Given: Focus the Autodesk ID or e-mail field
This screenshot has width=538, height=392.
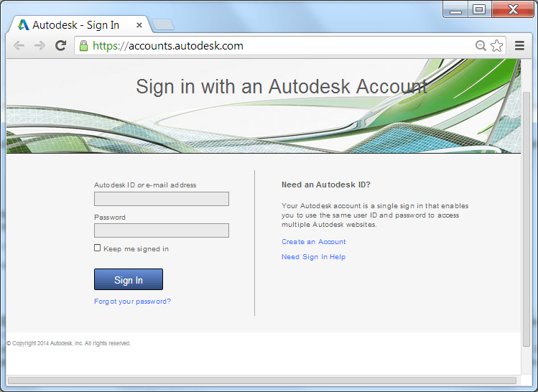Looking at the screenshot, I should tap(162, 199).
